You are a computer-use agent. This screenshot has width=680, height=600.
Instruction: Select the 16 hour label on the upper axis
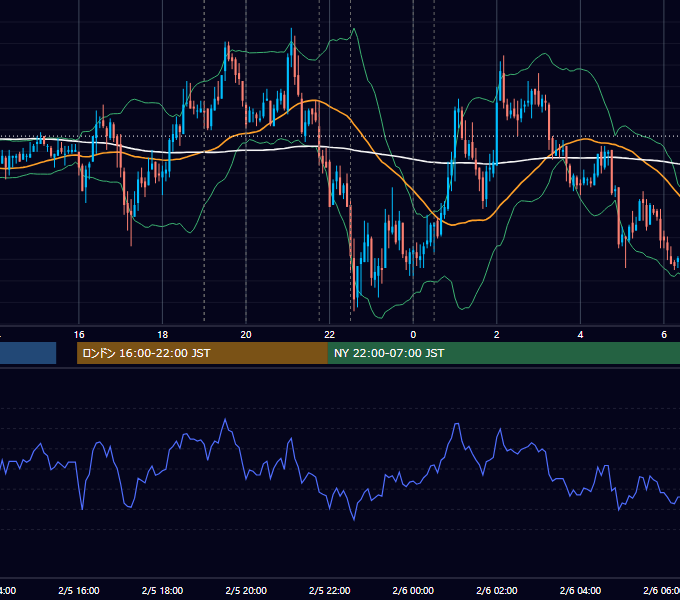(79, 335)
